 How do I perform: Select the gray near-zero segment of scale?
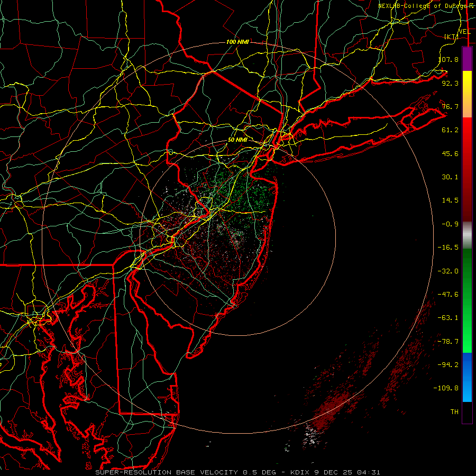coord(467,235)
